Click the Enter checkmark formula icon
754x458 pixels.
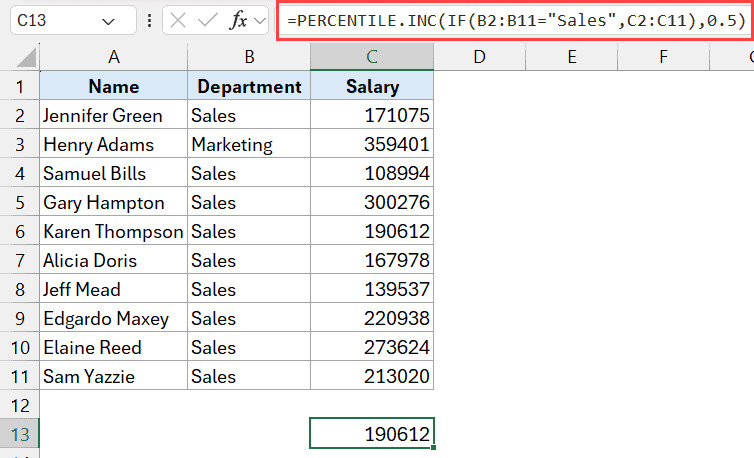210,21
